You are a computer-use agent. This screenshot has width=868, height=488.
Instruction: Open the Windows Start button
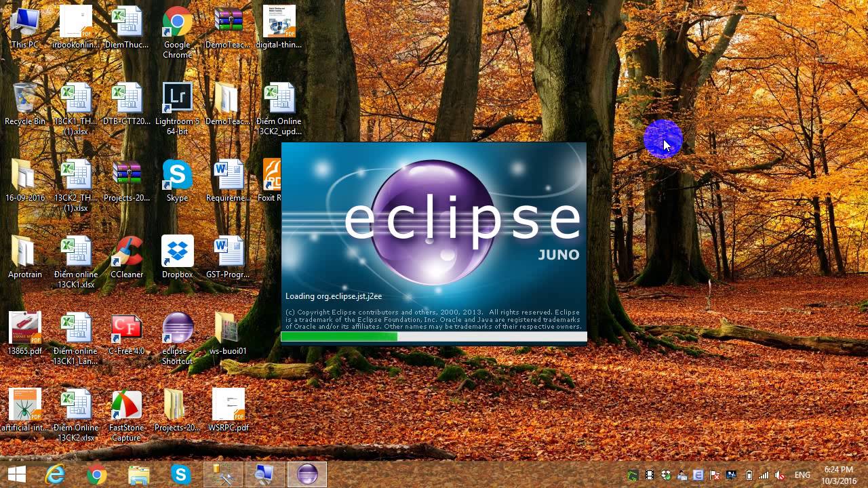coord(17,474)
